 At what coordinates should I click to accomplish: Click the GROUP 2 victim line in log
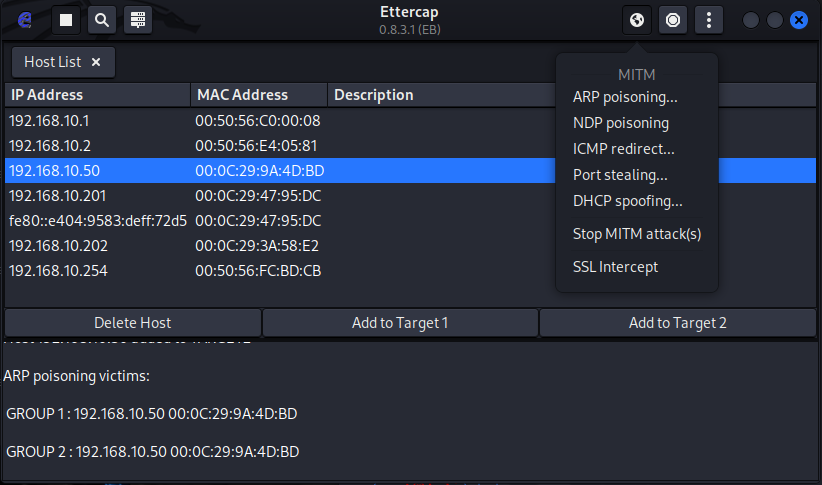(x=153, y=451)
